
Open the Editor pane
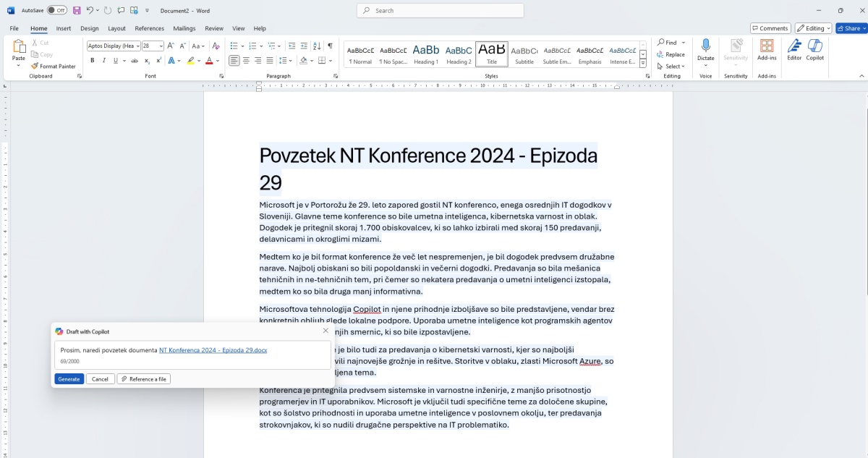tap(794, 49)
